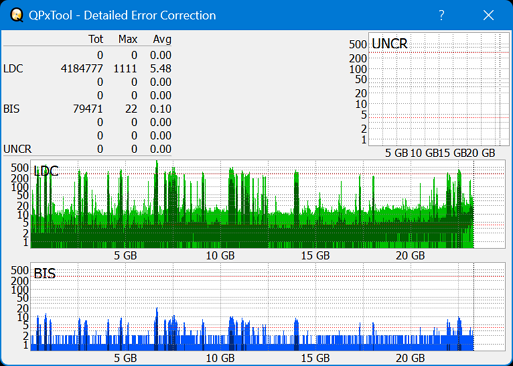Click the 5 GB label under LDC graph

(x=125, y=256)
